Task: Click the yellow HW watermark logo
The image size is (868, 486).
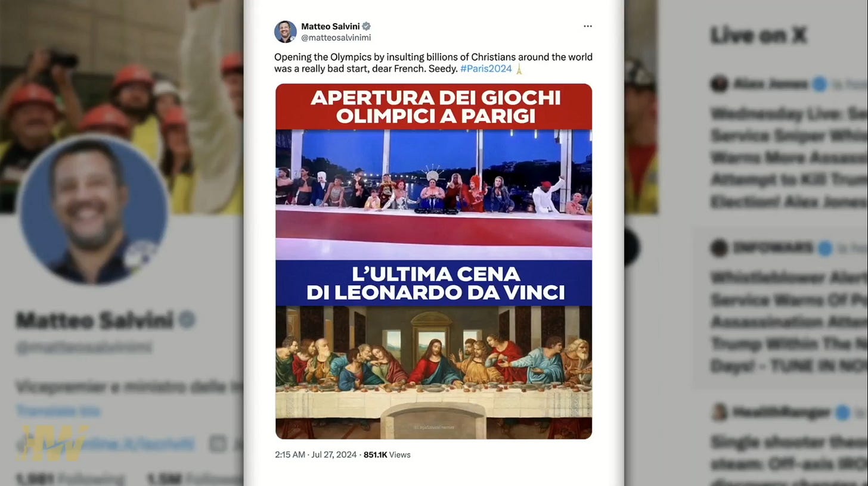Action: tap(52, 443)
